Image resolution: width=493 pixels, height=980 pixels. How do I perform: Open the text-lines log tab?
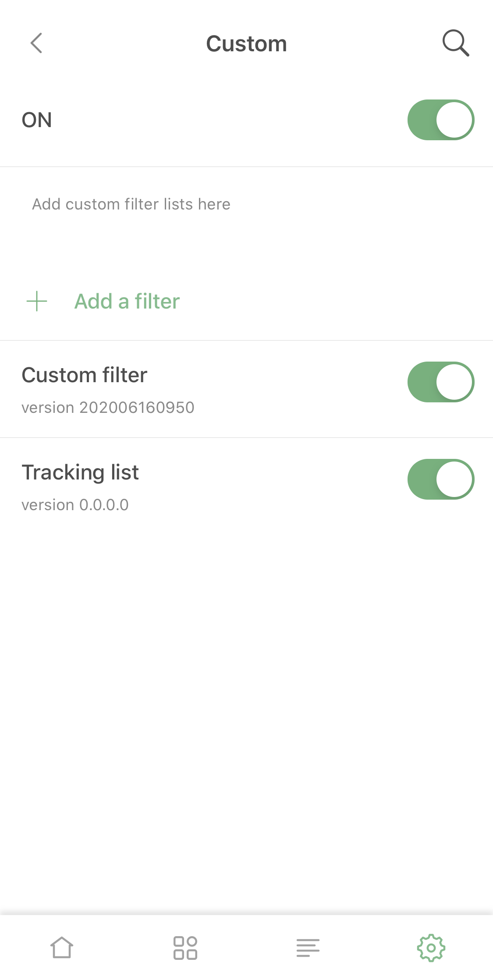click(x=308, y=948)
